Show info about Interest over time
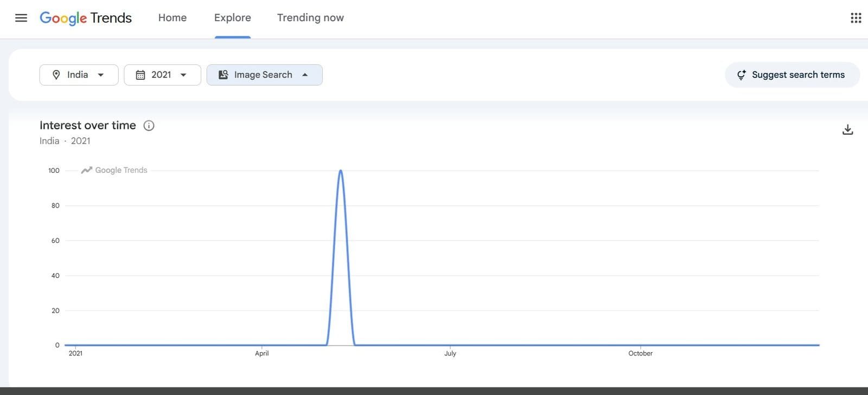This screenshot has height=395, width=868. pyautogui.click(x=149, y=126)
